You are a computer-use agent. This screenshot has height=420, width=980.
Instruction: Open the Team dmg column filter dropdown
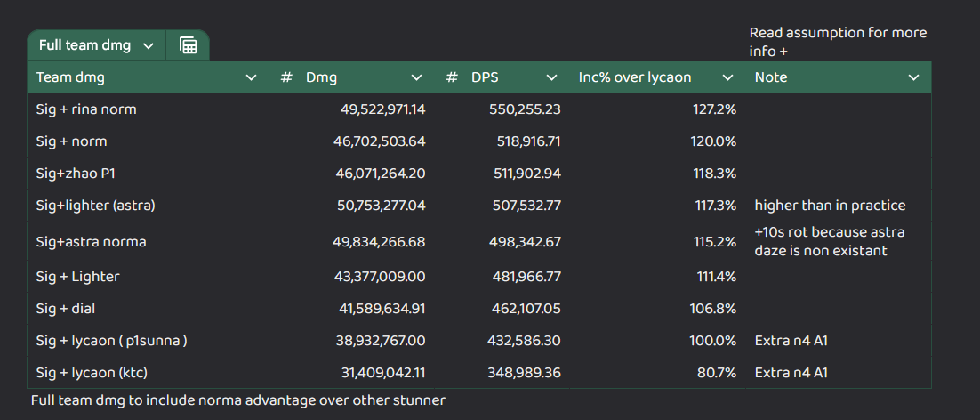point(252,77)
